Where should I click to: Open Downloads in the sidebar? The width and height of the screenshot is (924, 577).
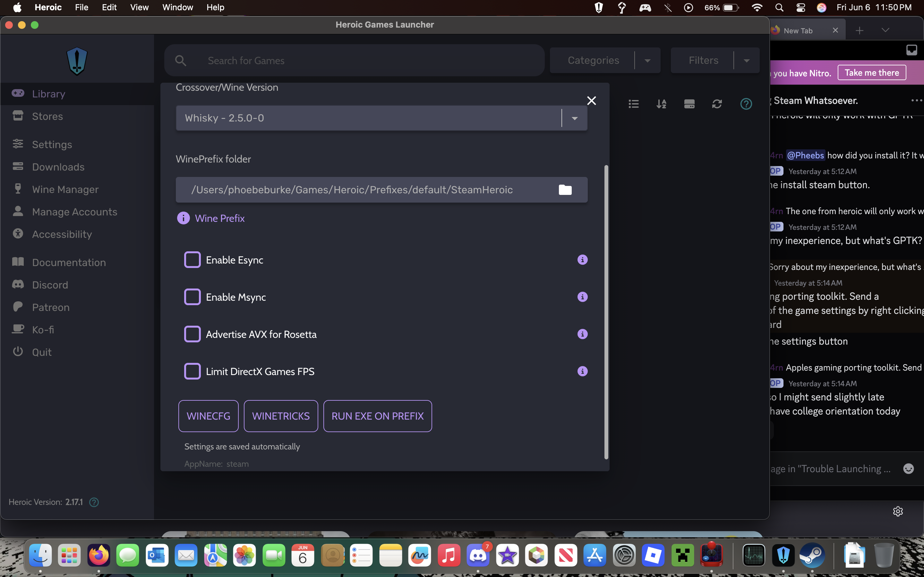pos(58,167)
